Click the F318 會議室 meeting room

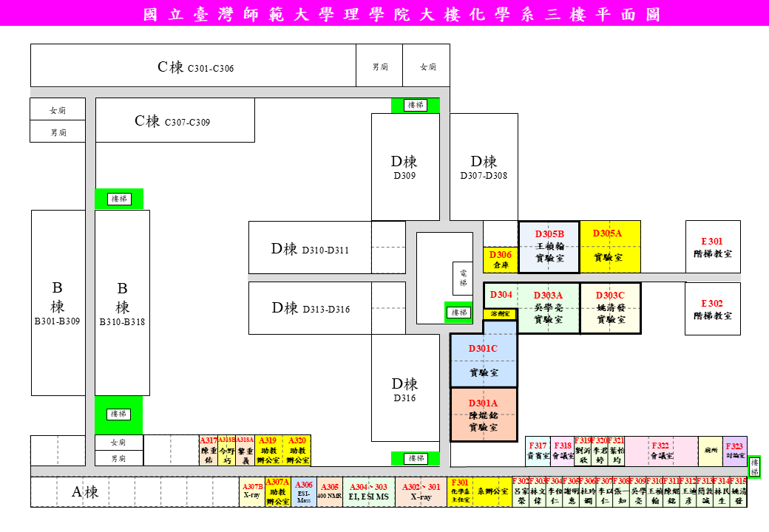point(563,451)
